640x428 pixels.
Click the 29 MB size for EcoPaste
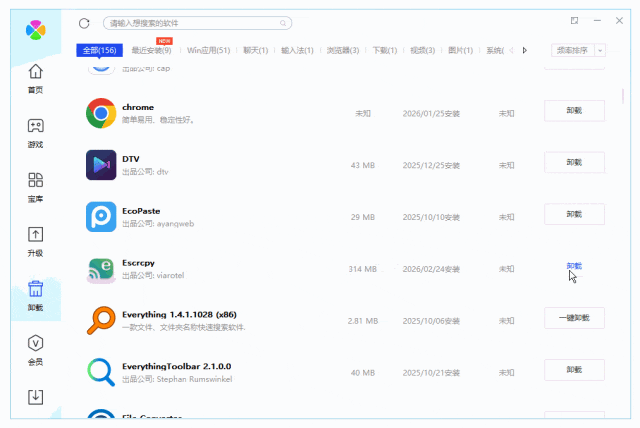[362, 217]
